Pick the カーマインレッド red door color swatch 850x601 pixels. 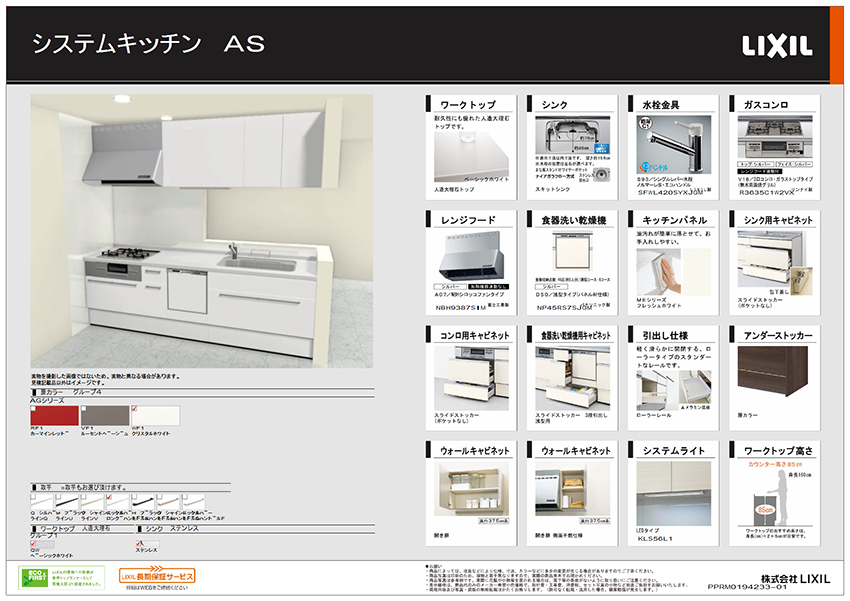(55, 416)
